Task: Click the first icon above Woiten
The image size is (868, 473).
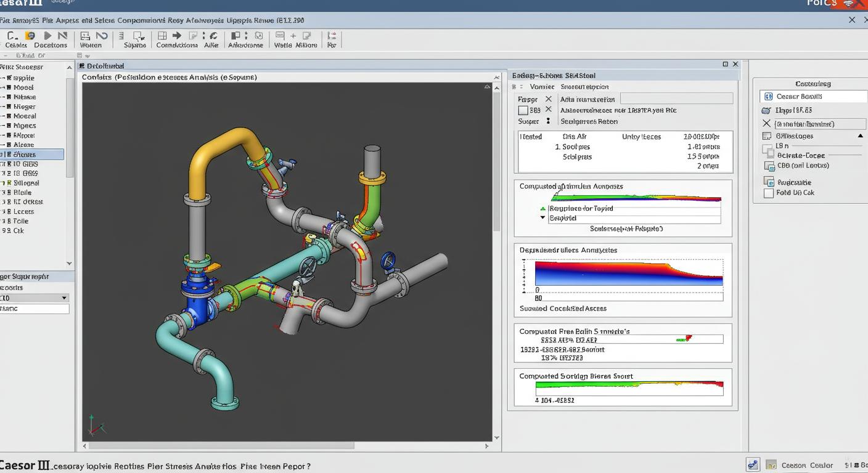Action: pos(85,36)
